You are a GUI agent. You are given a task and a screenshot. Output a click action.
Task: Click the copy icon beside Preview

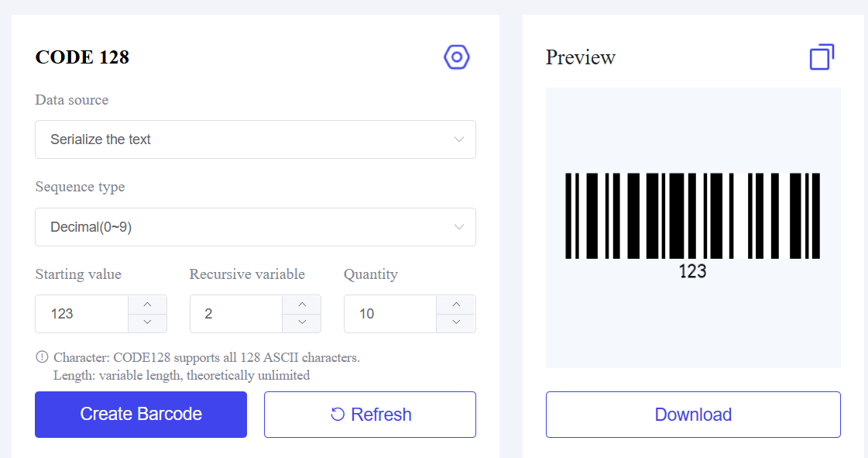coord(822,57)
